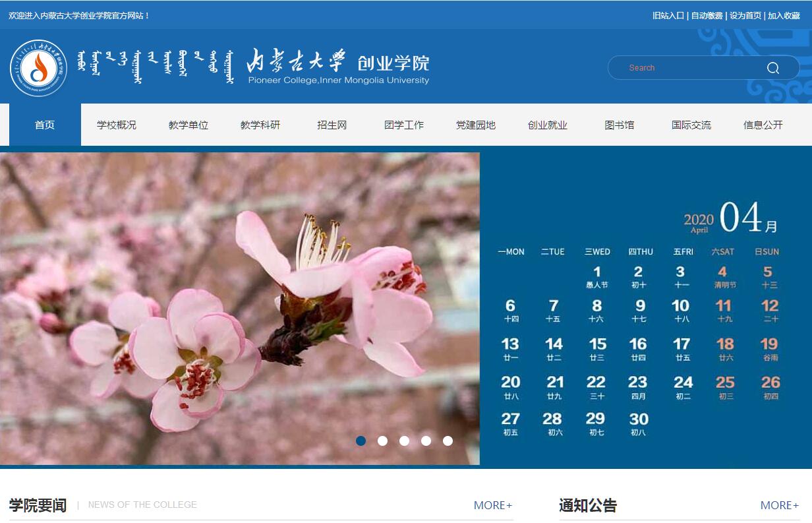The image size is (812, 523).
Task: Click the 旧站入口 link
Action: click(x=668, y=16)
